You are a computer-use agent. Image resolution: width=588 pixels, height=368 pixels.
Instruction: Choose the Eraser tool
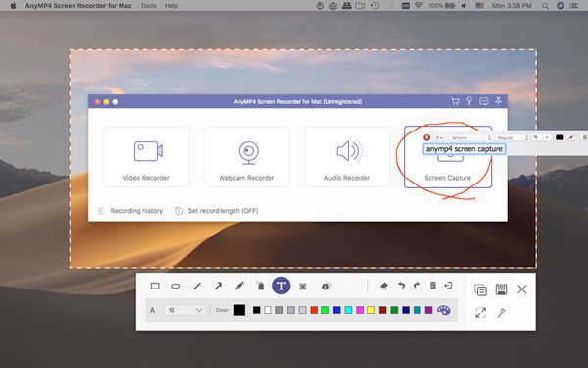click(383, 286)
